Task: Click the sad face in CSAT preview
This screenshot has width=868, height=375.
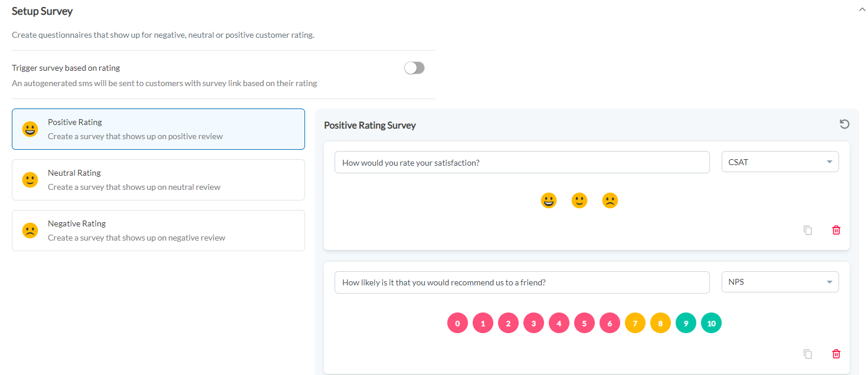Action: click(x=610, y=201)
